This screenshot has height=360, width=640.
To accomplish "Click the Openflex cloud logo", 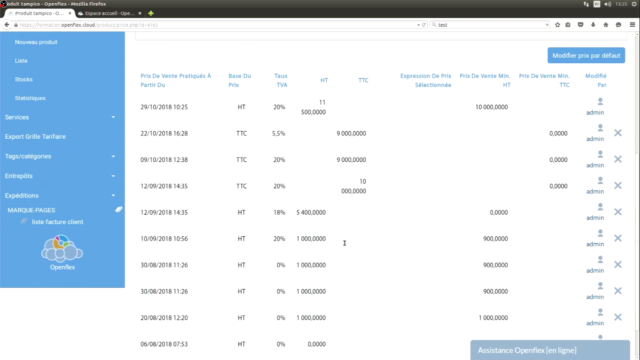I will [x=62, y=249].
